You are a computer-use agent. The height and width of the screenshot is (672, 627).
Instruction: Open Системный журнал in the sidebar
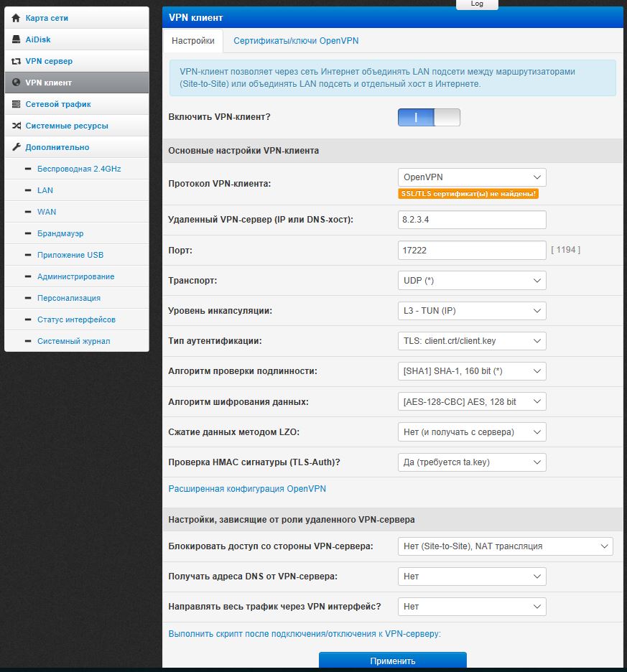coord(73,341)
